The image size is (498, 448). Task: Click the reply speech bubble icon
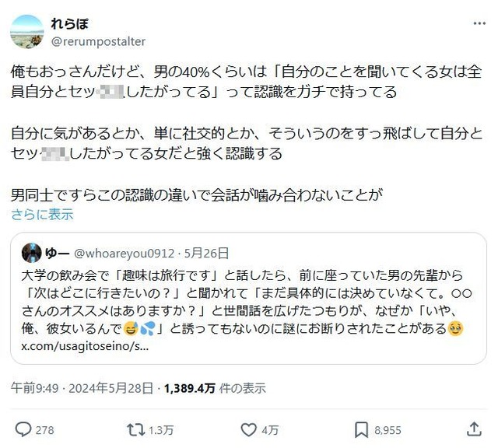coord(23,429)
